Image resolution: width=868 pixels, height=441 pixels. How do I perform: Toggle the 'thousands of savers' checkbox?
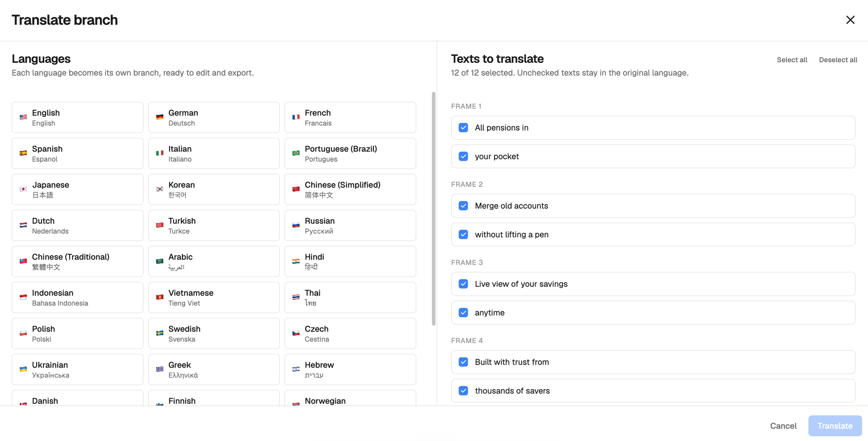[464, 391]
